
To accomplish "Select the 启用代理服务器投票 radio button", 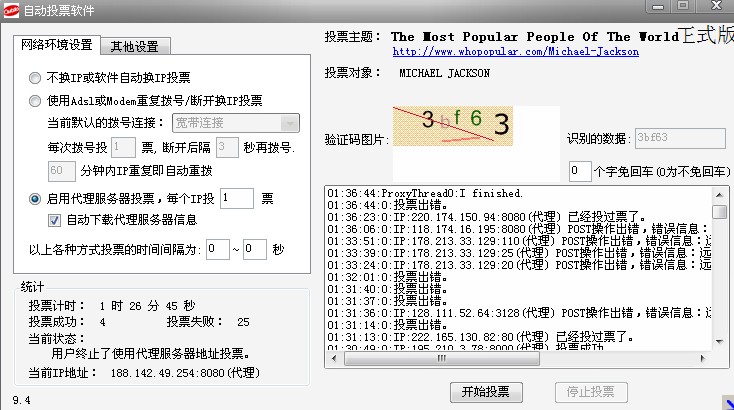I will tap(36, 199).
